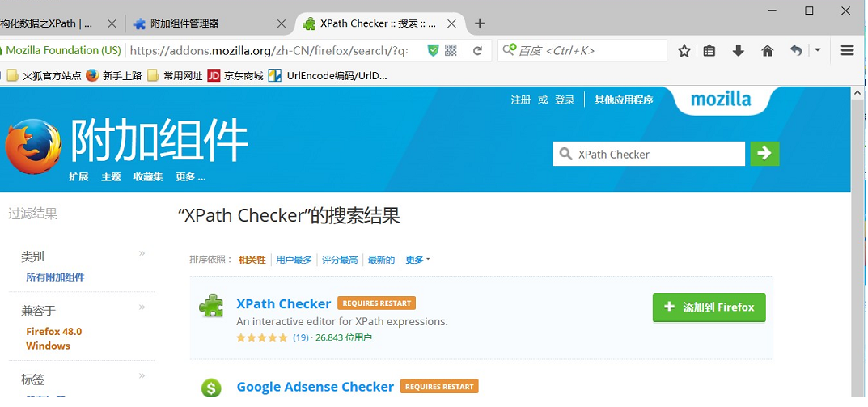This screenshot has width=868, height=407.
Task: Sort results by 用户最多
Action: pos(294,260)
